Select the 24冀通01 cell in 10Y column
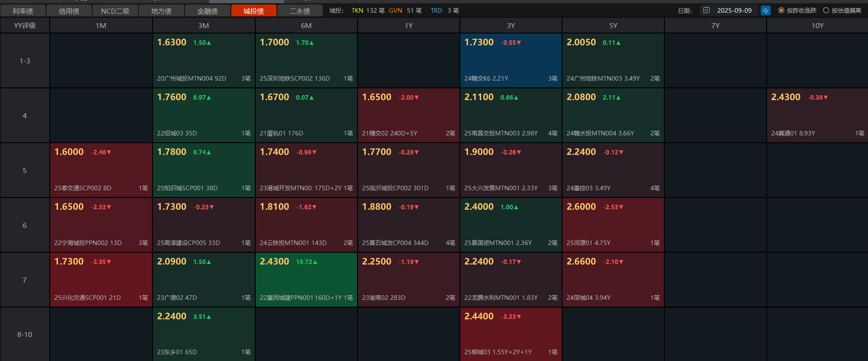Screen dimensions: 868x361 tap(817, 116)
